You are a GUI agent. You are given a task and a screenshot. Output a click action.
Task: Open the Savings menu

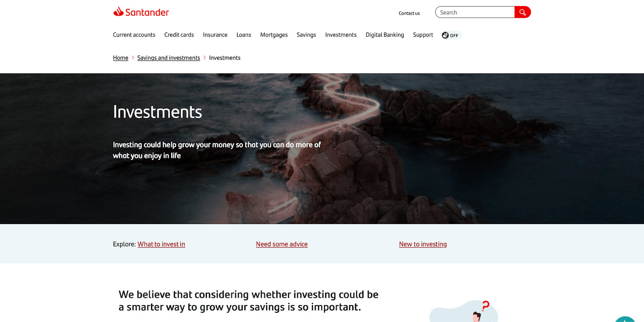[x=306, y=35]
